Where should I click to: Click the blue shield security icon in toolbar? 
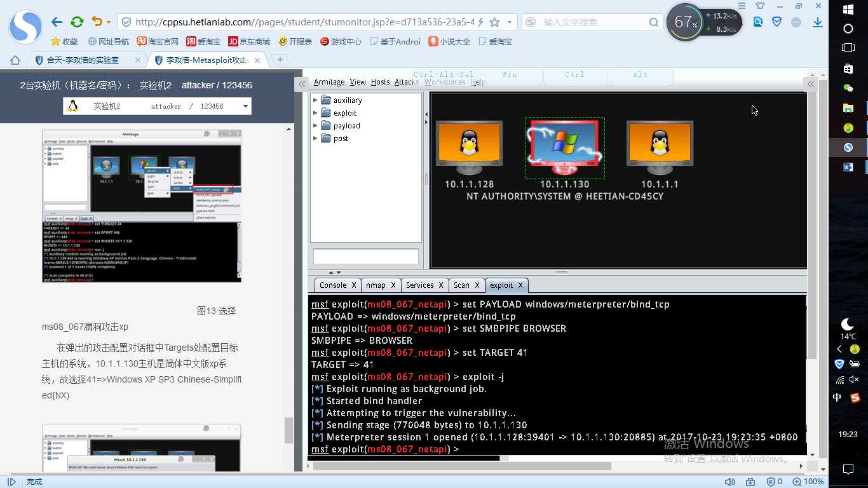point(776,22)
